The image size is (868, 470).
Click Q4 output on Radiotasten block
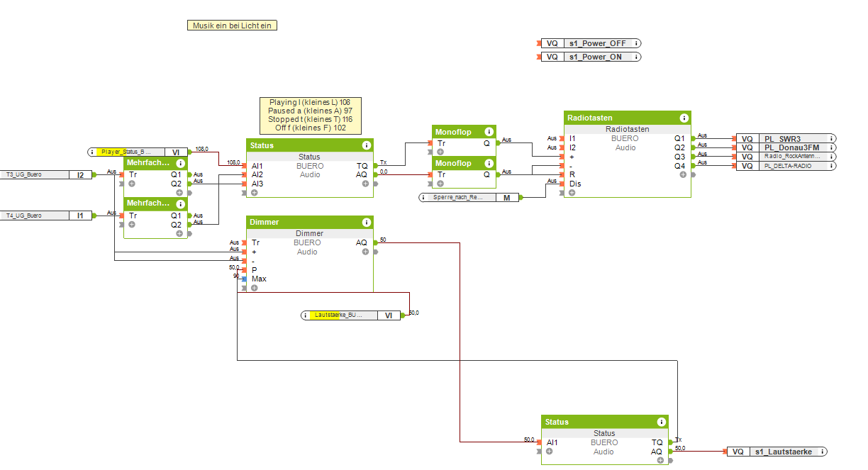pos(679,166)
